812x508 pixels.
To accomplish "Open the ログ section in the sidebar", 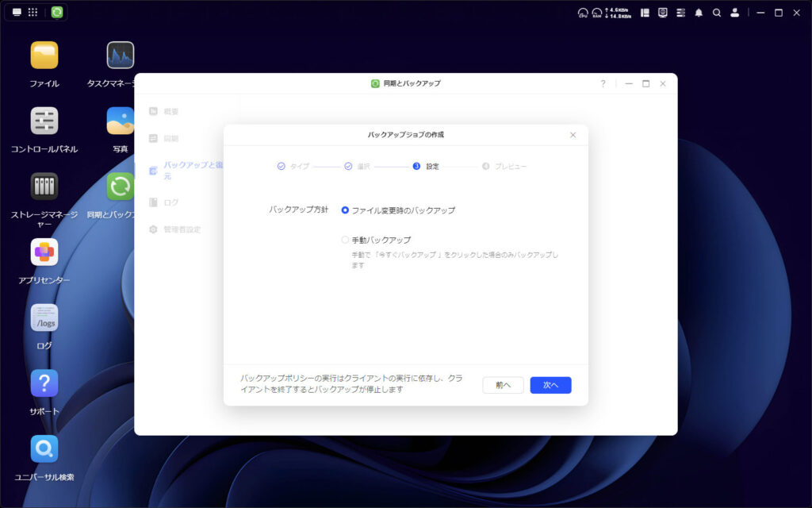I will pyautogui.click(x=171, y=202).
